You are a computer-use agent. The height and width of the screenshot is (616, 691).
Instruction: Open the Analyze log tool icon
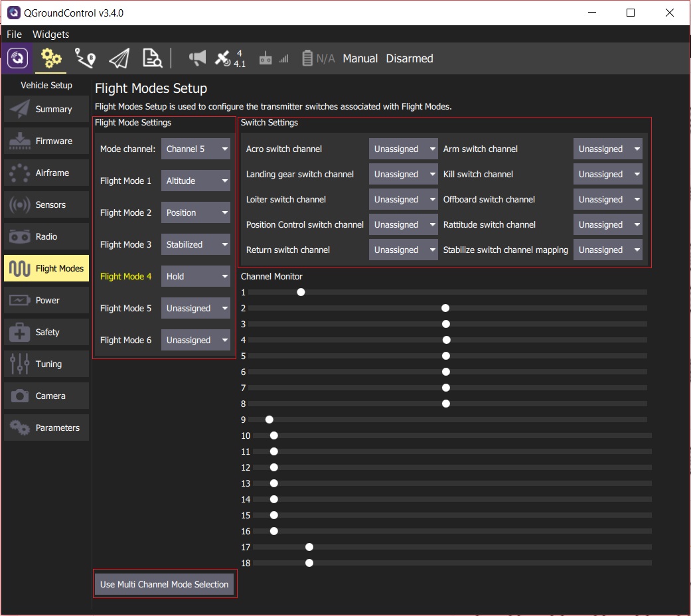(151, 58)
